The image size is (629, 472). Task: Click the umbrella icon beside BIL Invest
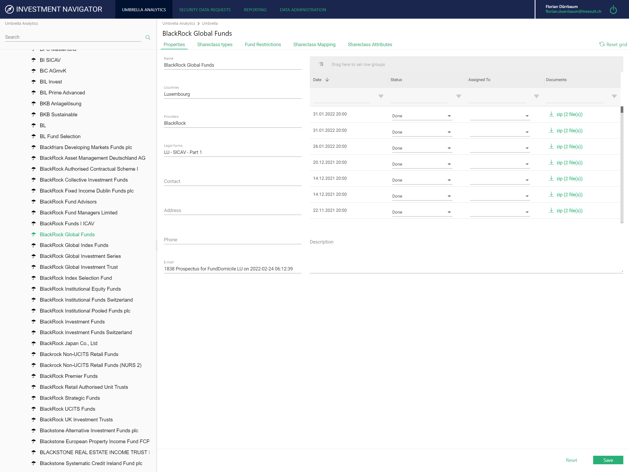(34, 82)
